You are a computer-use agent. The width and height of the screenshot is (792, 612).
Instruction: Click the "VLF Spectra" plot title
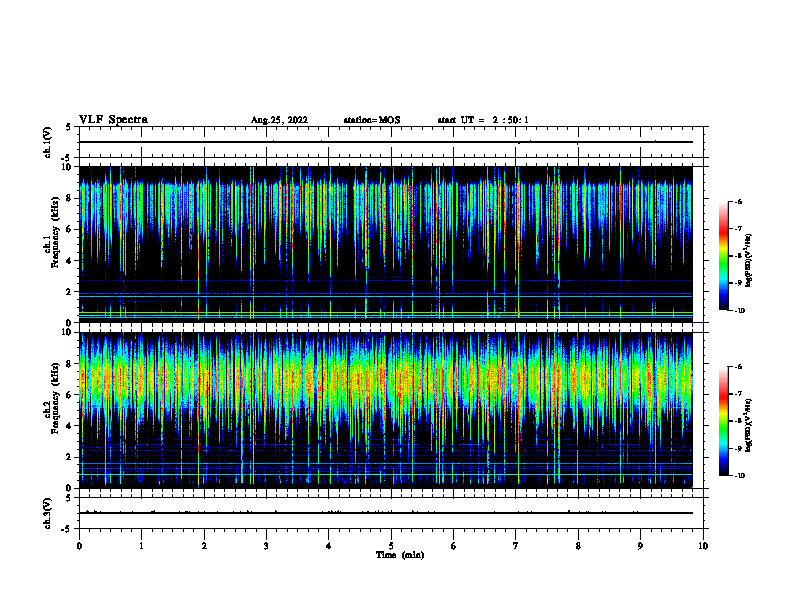[x=113, y=120]
